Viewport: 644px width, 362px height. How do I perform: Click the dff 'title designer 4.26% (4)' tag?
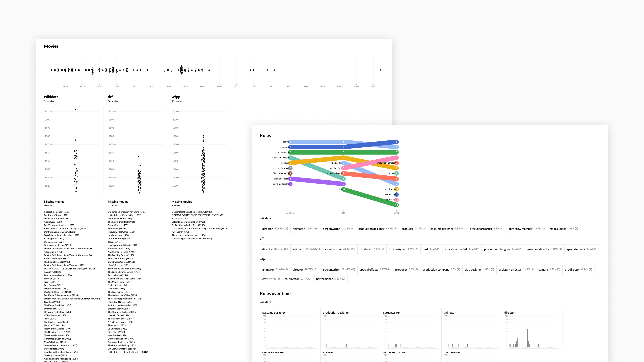click(x=403, y=249)
